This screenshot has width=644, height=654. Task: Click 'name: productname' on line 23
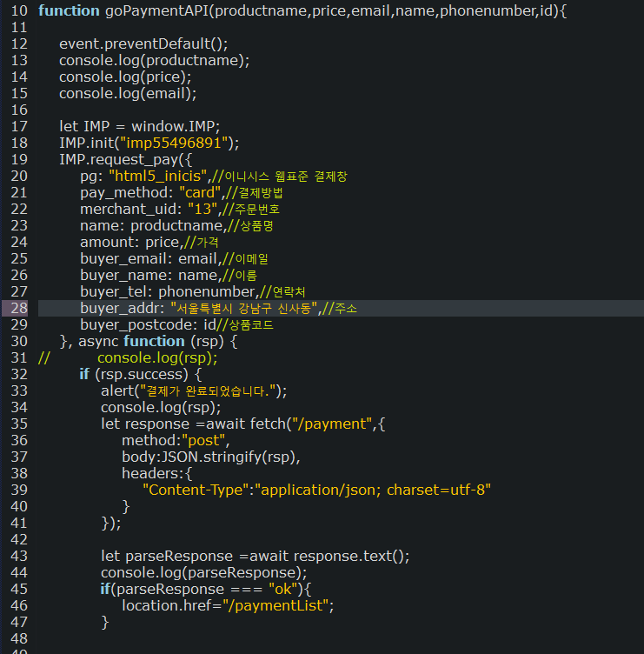[x=151, y=225]
